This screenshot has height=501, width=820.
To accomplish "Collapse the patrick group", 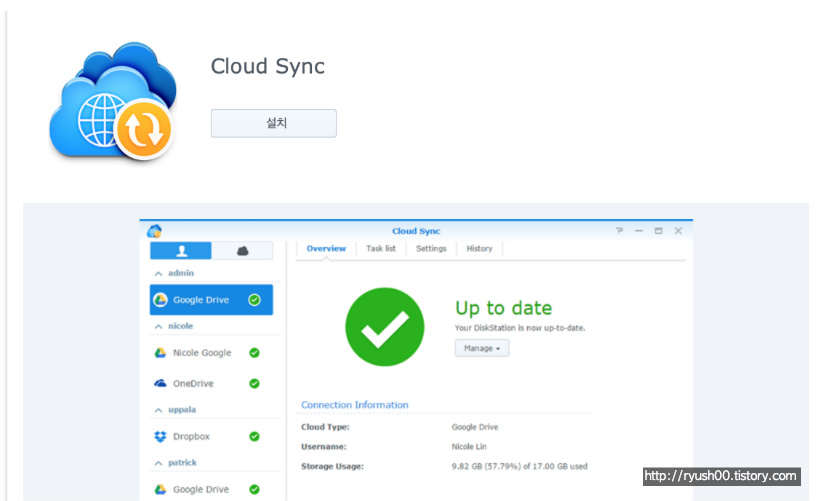I will coord(158,463).
